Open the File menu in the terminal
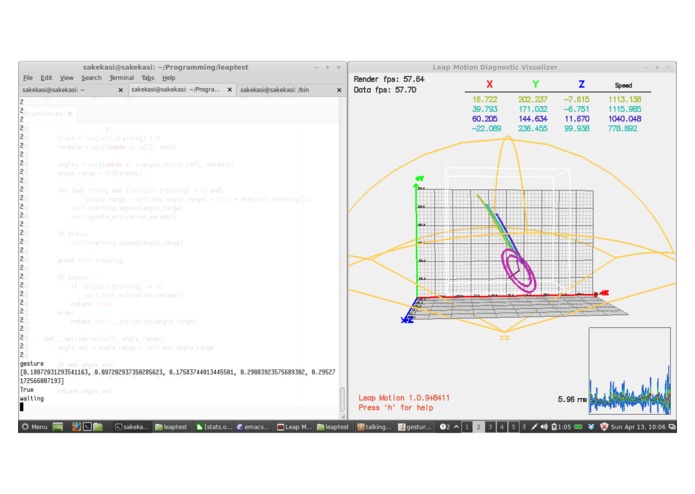The width and height of the screenshot is (695, 494). tap(28, 78)
